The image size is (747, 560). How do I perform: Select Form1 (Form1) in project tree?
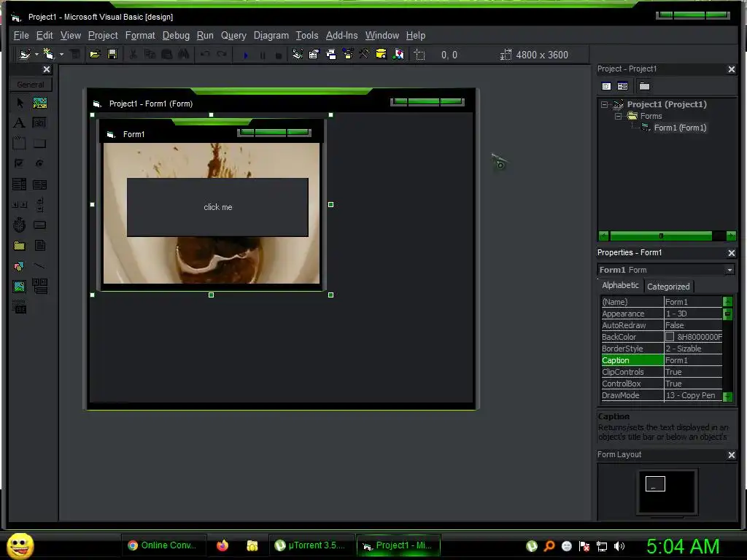tap(680, 128)
